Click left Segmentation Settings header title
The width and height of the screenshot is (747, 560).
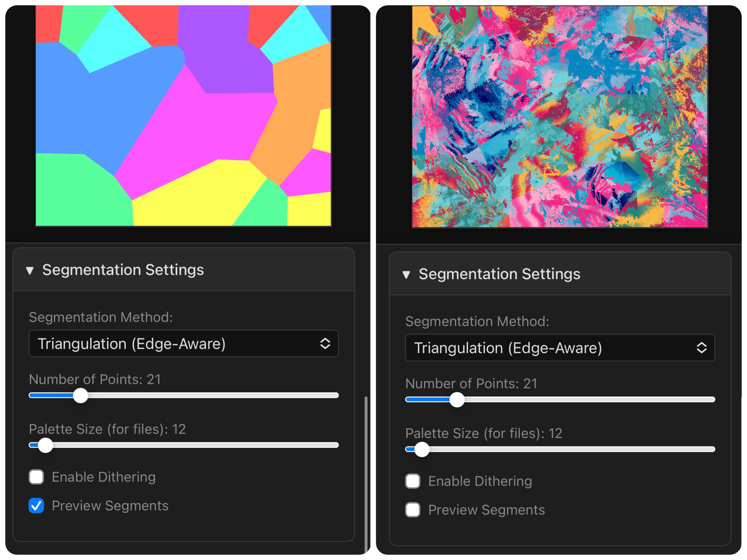[123, 270]
